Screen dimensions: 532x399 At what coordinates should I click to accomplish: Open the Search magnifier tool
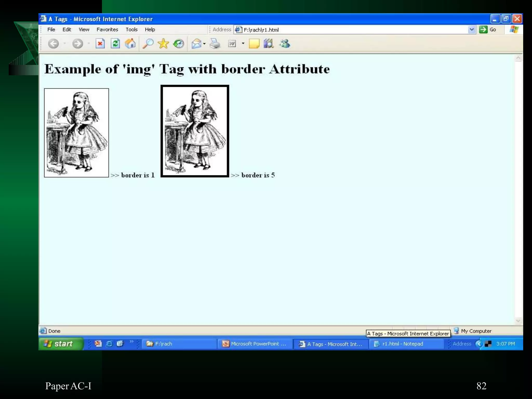(148, 44)
